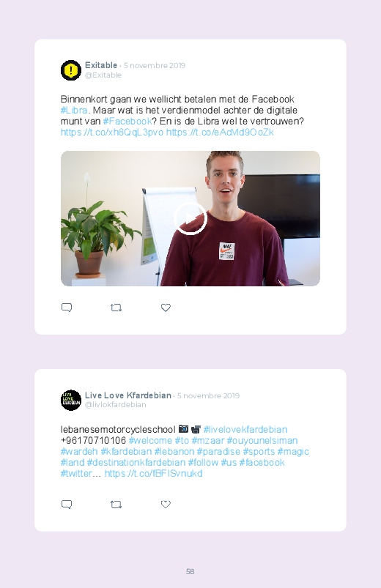
Task: Open the t.co/fBFISvnukd link
Action: pyautogui.click(x=153, y=473)
